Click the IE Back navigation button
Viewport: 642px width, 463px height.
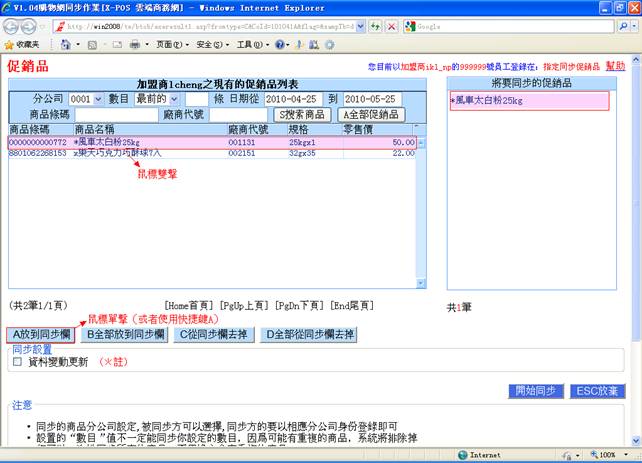[x=13, y=24]
